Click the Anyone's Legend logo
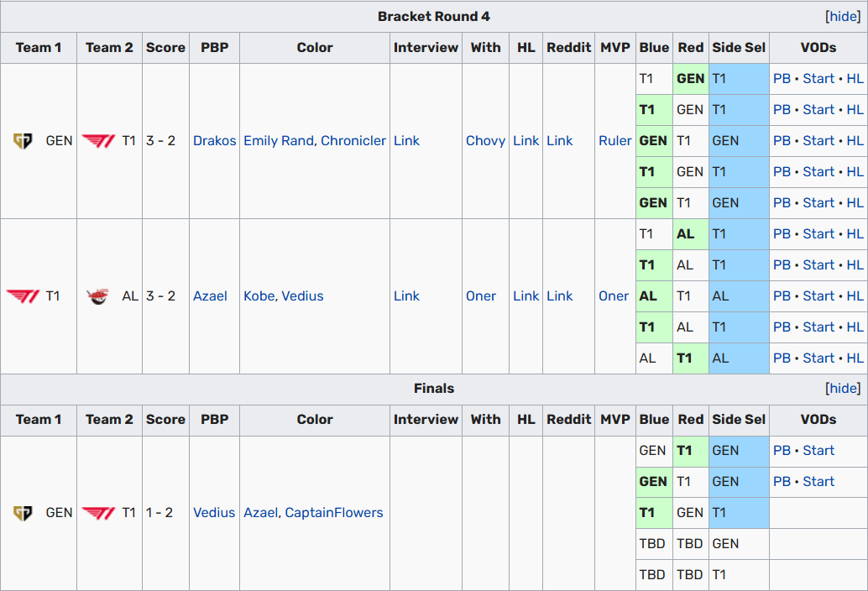The height and width of the screenshot is (591, 868). (98, 296)
